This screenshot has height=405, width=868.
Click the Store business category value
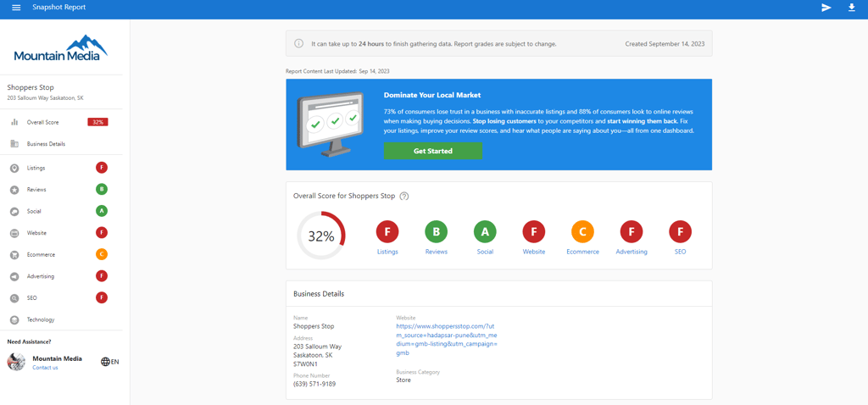click(x=403, y=380)
